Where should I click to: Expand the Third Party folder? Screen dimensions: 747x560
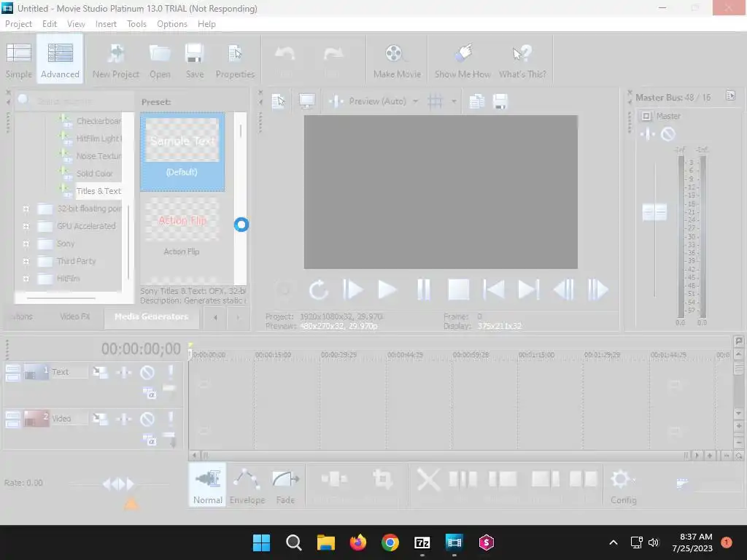[x=26, y=262]
